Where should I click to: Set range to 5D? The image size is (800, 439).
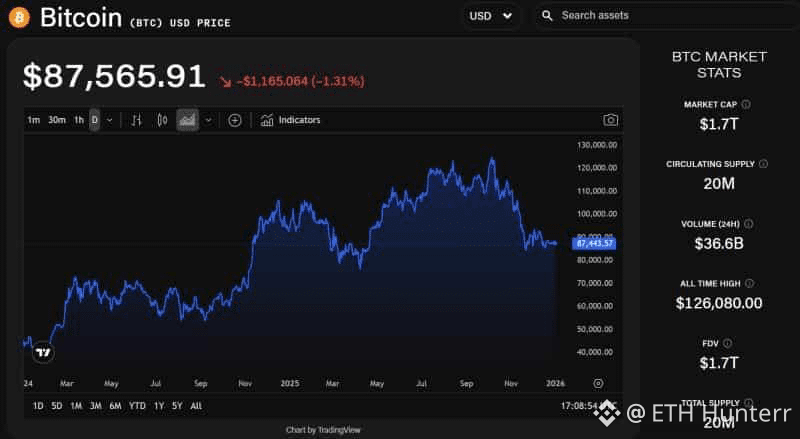[57, 406]
